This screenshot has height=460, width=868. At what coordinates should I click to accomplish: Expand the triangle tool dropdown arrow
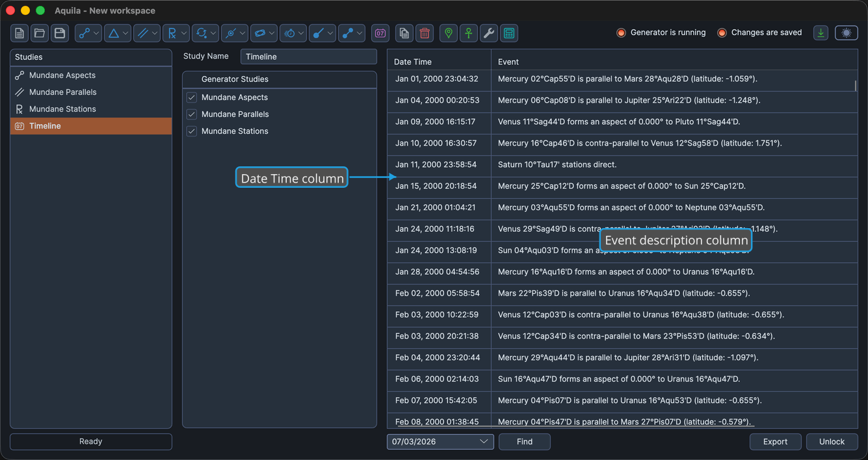[125, 33]
